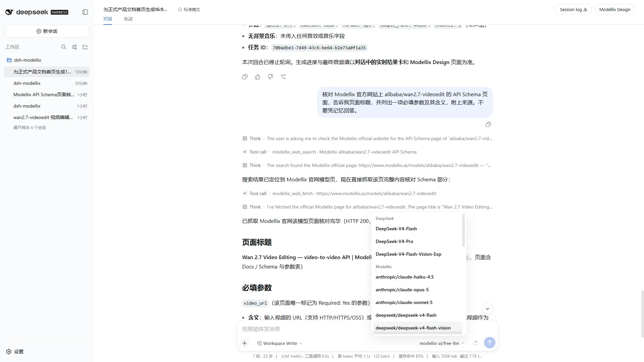Start a new conversation
This screenshot has height=362, width=644.
point(47,31)
